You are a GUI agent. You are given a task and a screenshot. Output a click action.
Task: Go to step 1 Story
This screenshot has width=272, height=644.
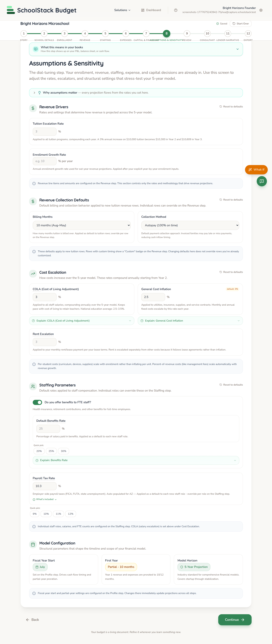(x=24, y=33)
